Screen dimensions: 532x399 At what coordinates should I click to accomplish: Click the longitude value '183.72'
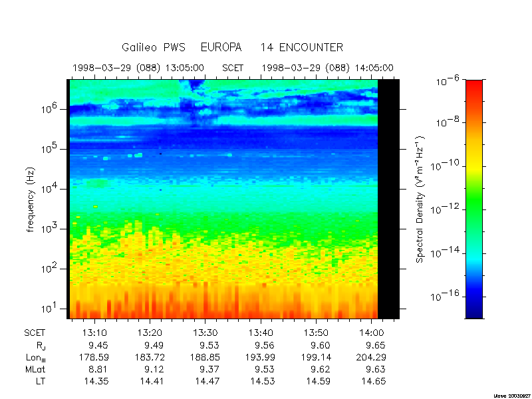coord(150,357)
